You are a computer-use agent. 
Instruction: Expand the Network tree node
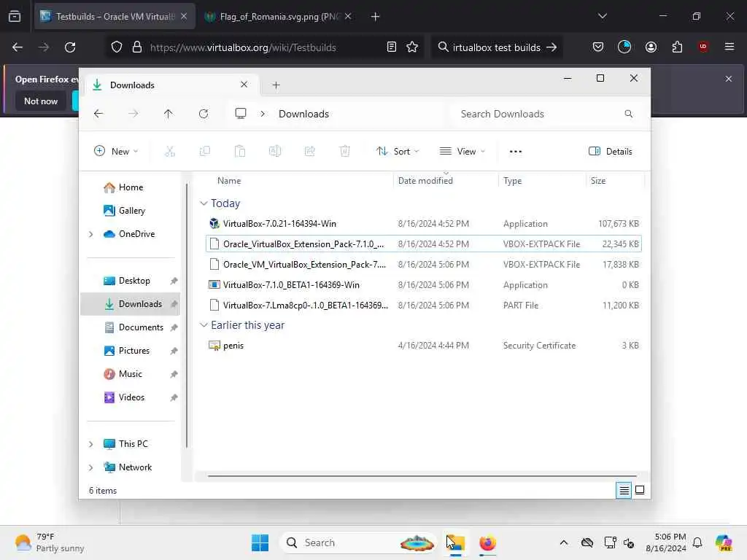coord(90,467)
